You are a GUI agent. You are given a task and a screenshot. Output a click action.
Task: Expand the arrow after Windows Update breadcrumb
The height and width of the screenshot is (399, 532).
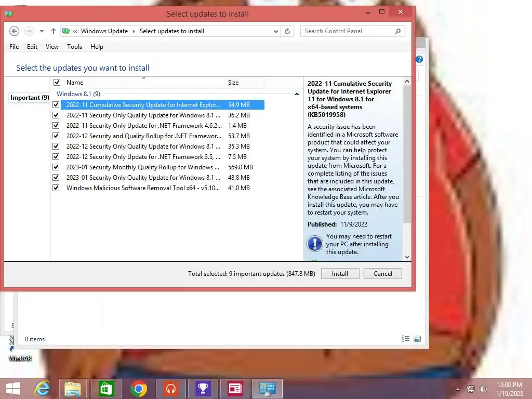[134, 31]
